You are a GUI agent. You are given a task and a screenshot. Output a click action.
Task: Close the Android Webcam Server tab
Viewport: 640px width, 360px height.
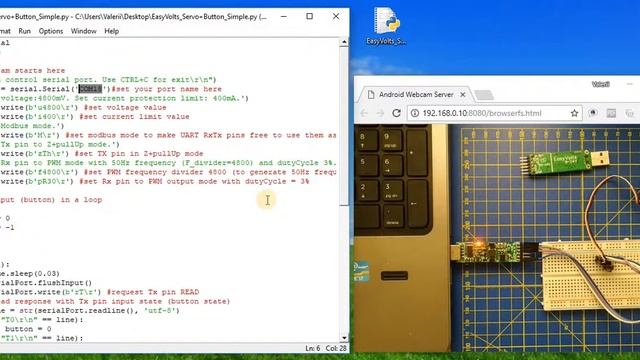tap(463, 95)
